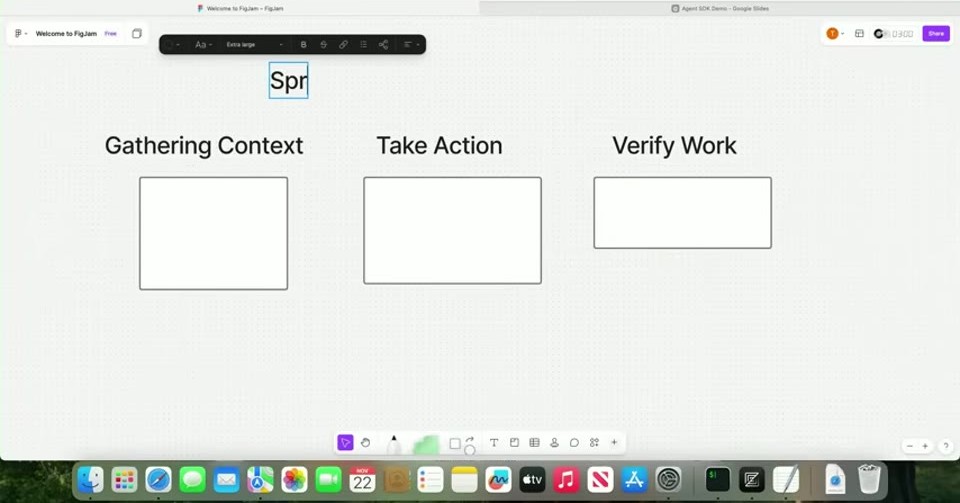The image size is (960, 503).
Task: Open Safari from the dock
Action: coord(159,480)
